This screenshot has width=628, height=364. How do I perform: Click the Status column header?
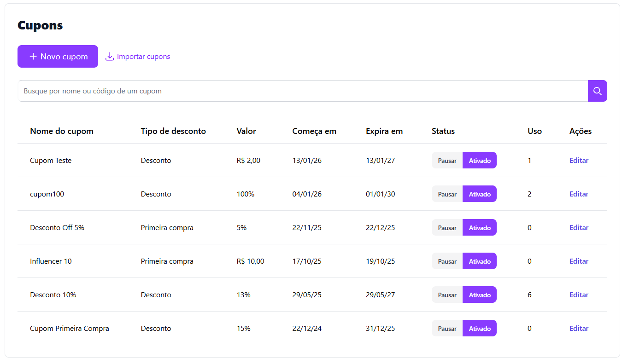click(443, 131)
